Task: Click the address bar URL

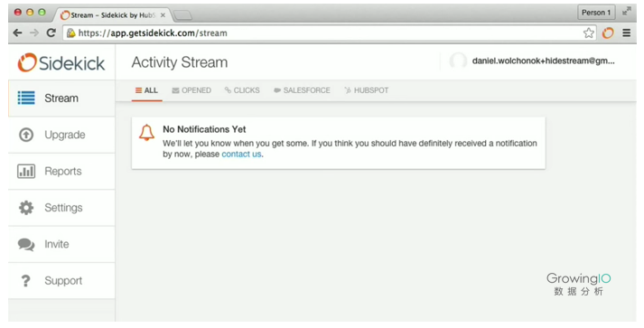Action: click(153, 33)
